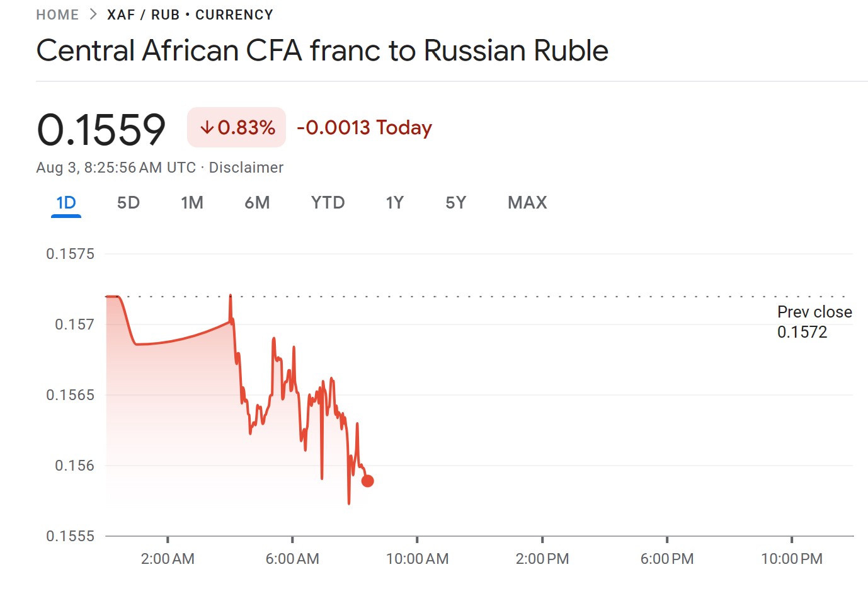
Task: Click the 10:00 AM axis label
Action: (417, 558)
